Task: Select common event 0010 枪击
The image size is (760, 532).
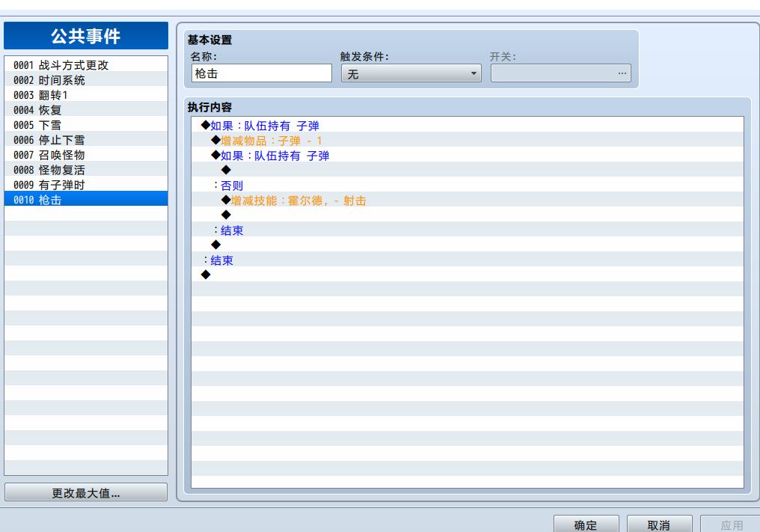Action: 86,199
